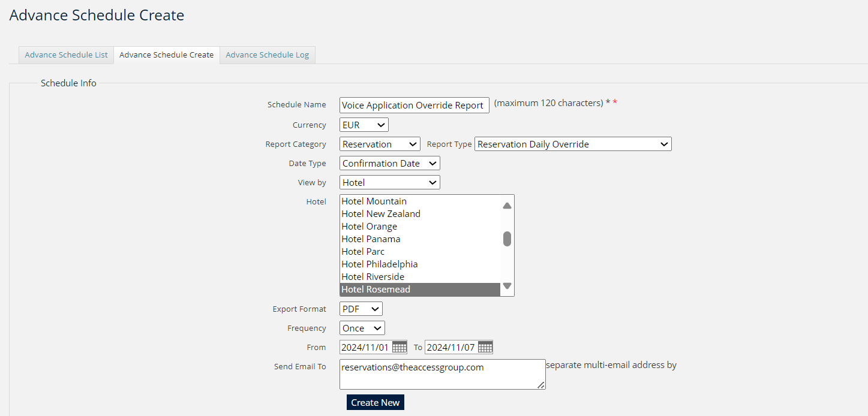Click the hotel list scrollbar thumb

pos(507,239)
